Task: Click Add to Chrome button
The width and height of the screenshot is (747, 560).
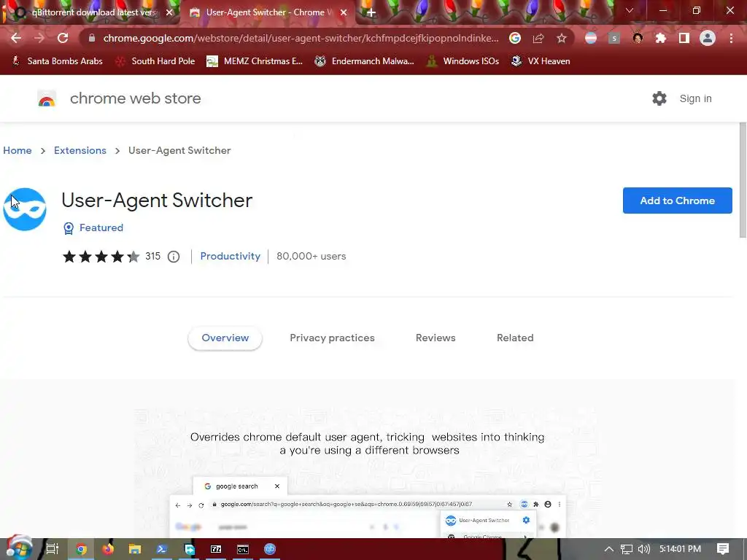Action: pyautogui.click(x=677, y=201)
